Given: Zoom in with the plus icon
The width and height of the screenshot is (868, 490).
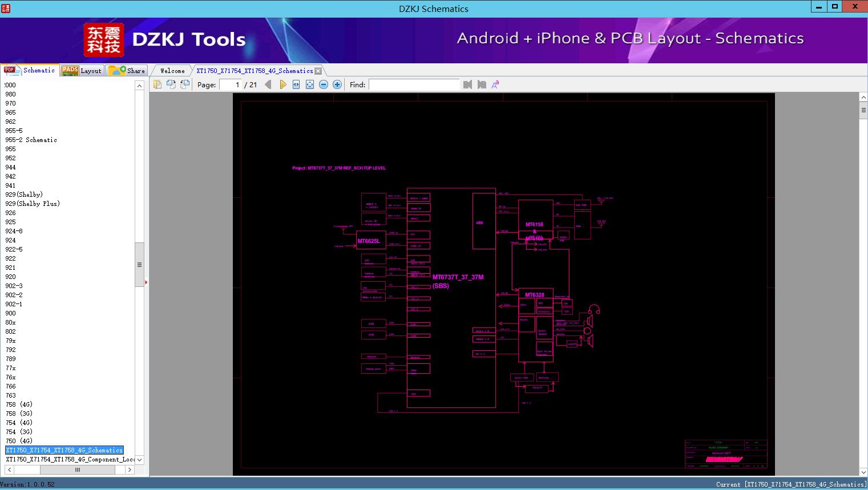Looking at the screenshot, I should pyautogui.click(x=337, y=84).
